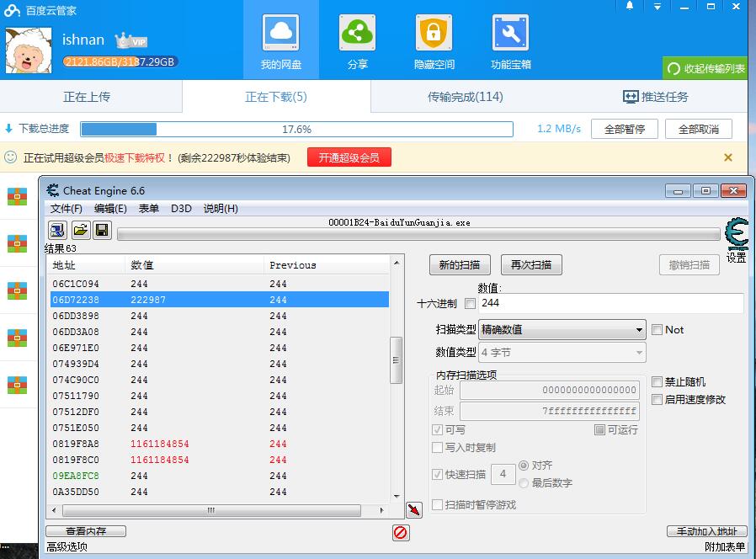Click the save floppy disk icon

[102, 230]
